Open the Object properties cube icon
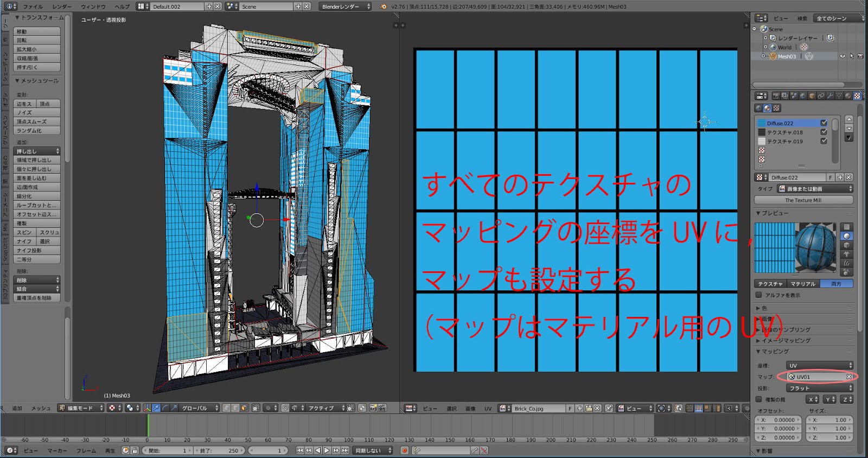Screen dimensions: 868x458 point(812,96)
